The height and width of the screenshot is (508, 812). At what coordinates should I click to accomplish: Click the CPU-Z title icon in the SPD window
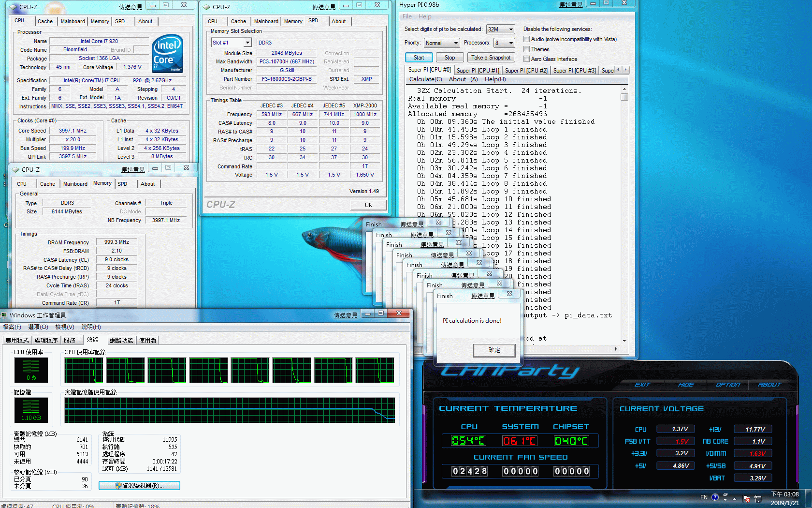206,7
